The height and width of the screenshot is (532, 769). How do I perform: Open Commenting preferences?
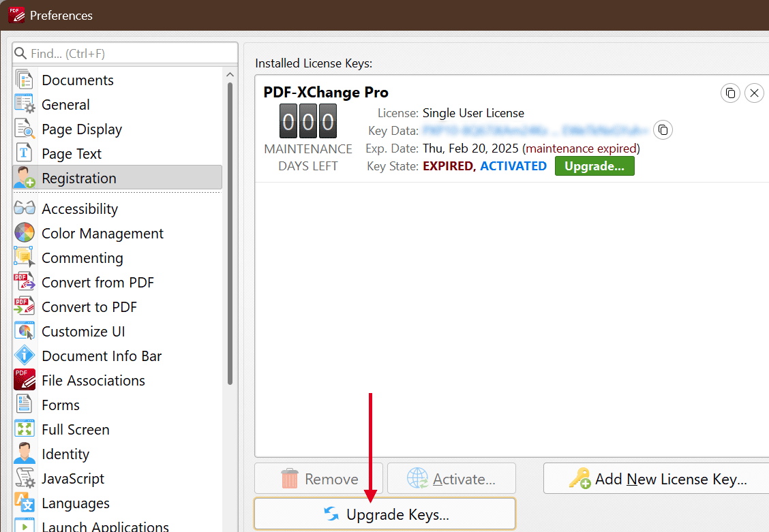pyautogui.click(x=117, y=257)
